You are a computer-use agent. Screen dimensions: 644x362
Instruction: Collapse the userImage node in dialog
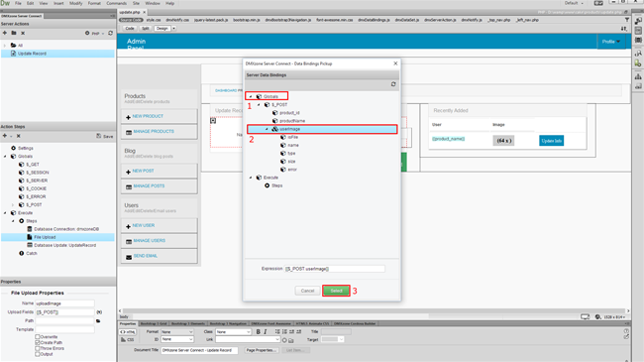tap(267, 129)
